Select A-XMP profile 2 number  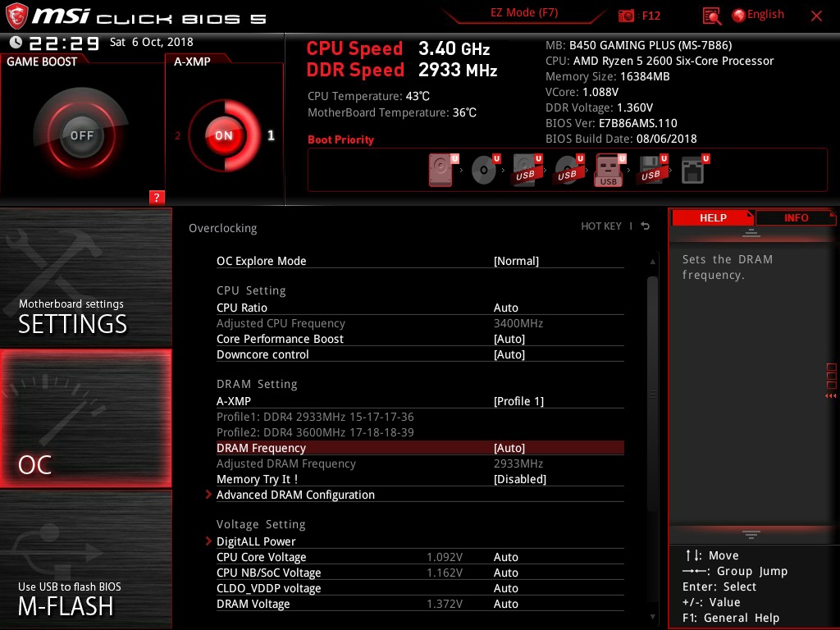[x=177, y=135]
